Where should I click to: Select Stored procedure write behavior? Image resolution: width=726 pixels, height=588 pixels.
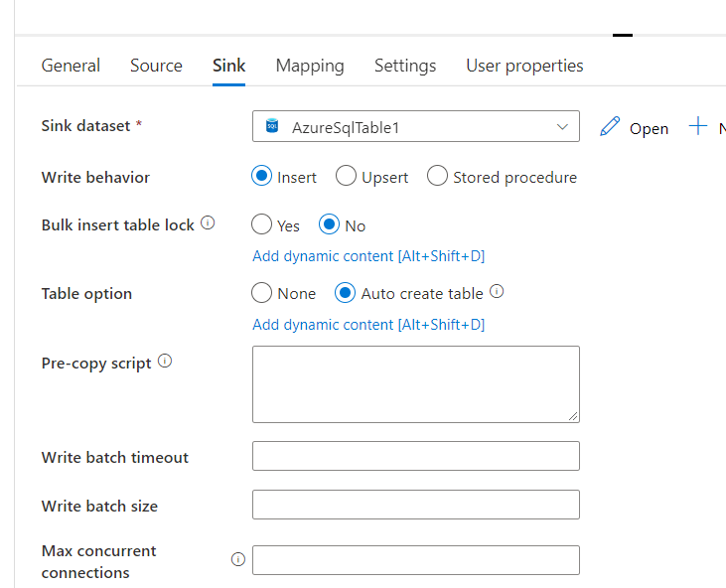(x=438, y=176)
